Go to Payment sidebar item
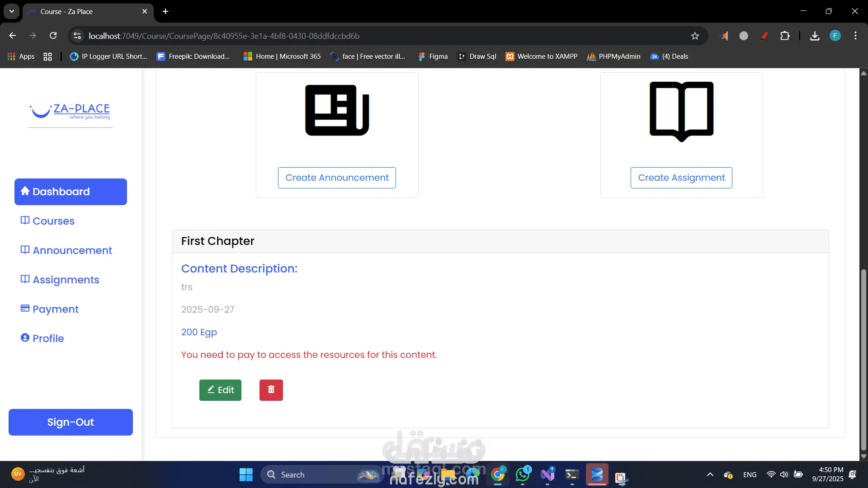 tap(55, 309)
